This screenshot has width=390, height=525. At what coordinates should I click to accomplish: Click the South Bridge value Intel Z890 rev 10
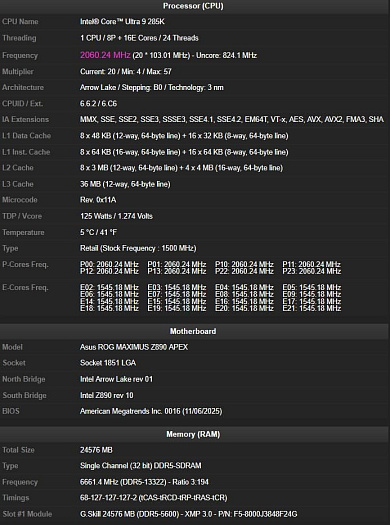point(106,395)
